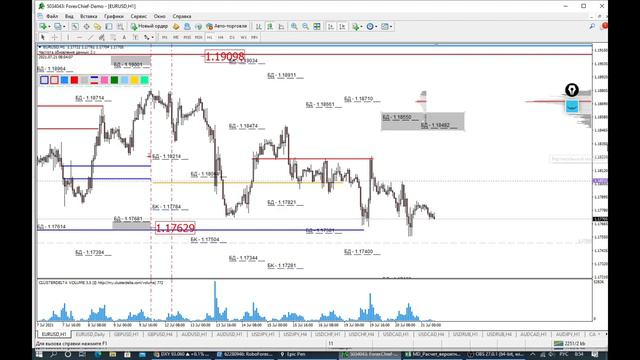Toggle chart auto scroll icon

point(331,27)
